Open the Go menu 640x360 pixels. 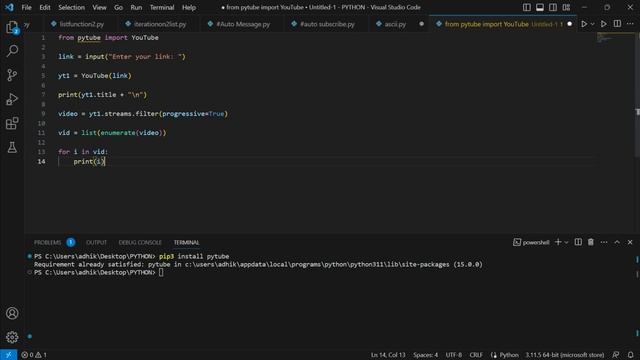(x=118, y=7)
